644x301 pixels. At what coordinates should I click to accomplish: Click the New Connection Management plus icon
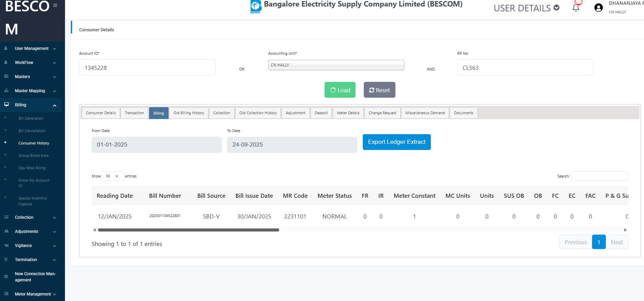(x=6, y=277)
